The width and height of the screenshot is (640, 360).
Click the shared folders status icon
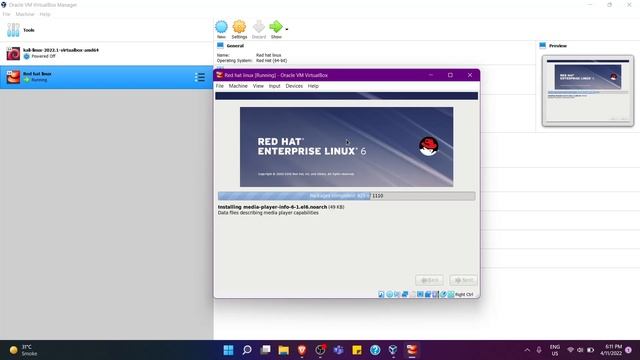point(420,294)
